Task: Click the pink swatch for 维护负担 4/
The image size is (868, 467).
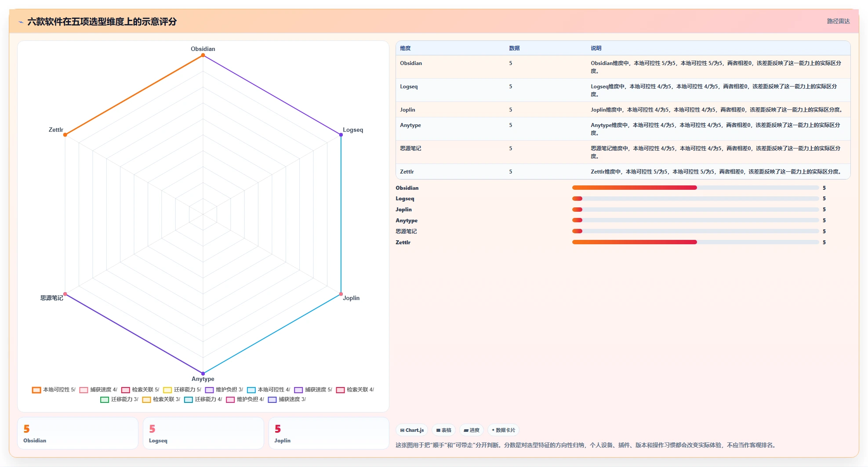Action: pos(230,399)
